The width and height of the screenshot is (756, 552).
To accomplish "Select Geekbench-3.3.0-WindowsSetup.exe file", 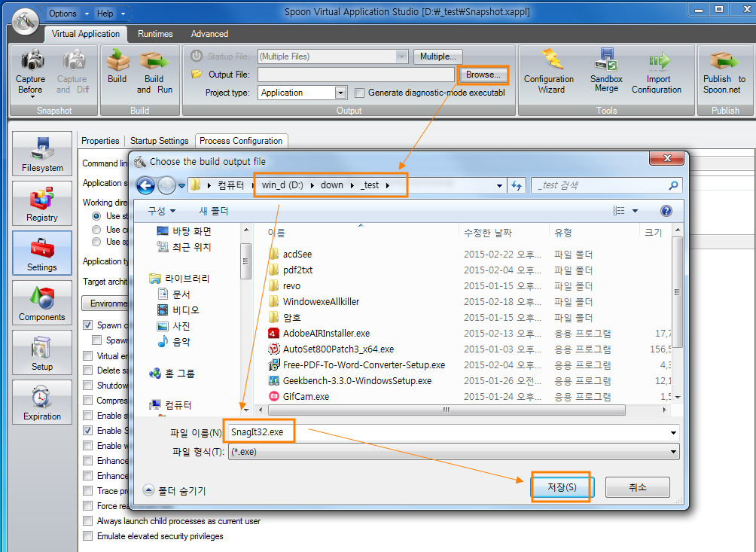I will click(357, 381).
